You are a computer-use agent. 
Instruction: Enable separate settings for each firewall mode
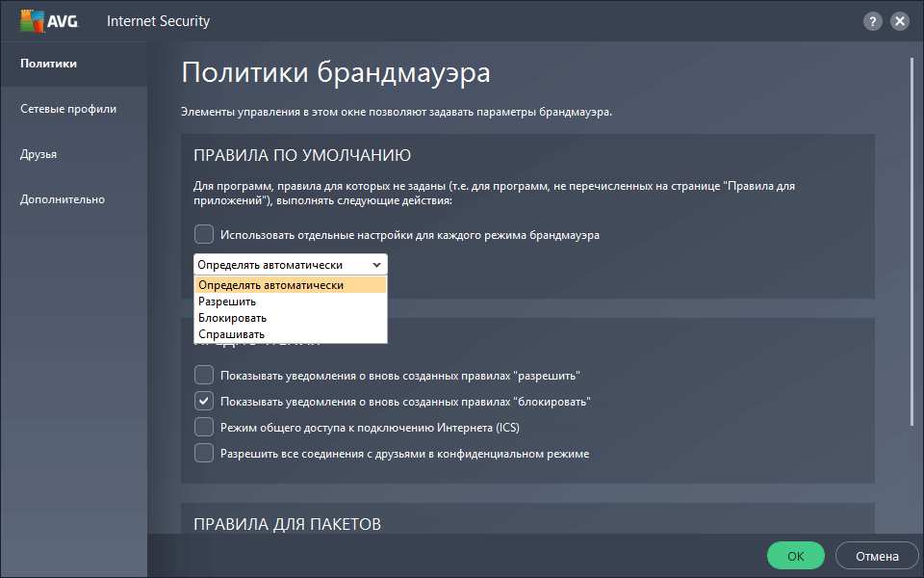(x=204, y=234)
